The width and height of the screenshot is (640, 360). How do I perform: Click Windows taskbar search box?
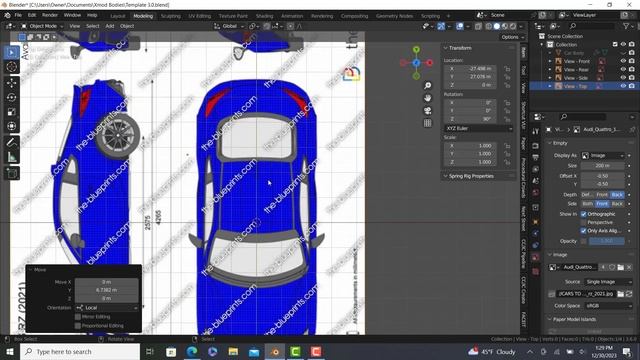click(80, 351)
